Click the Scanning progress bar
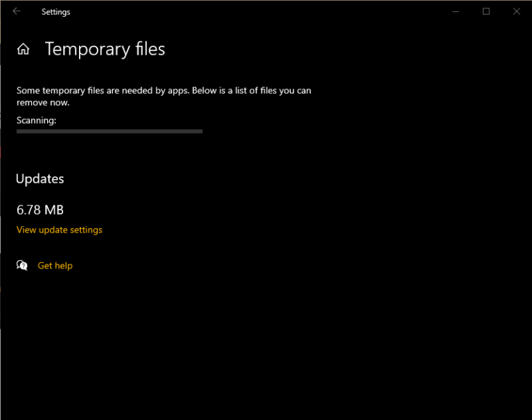The height and width of the screenshot is (420, 532). pyautogui.click(x=109, y=131)
